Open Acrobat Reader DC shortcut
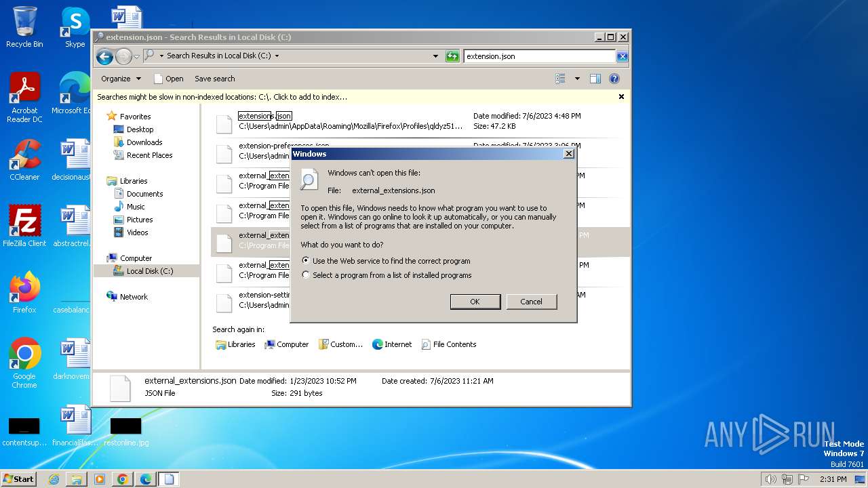 tap(24, 98)
